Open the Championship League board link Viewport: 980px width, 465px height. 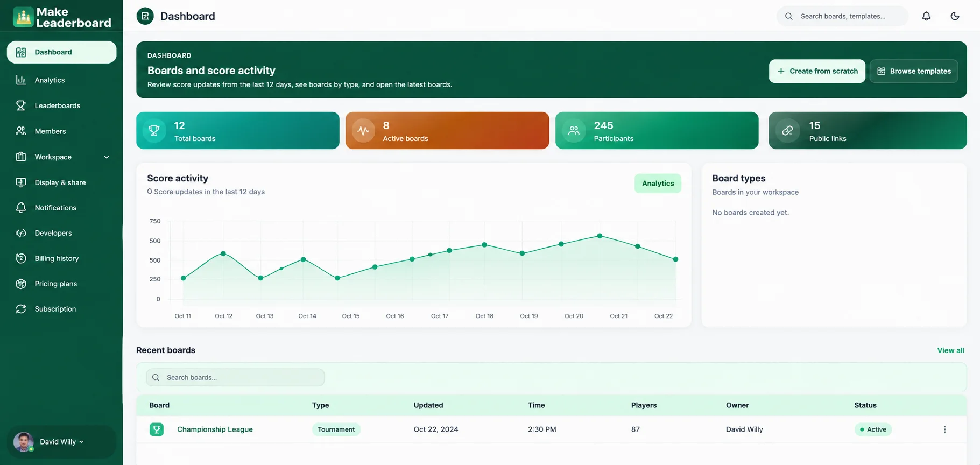coord(215,429)
